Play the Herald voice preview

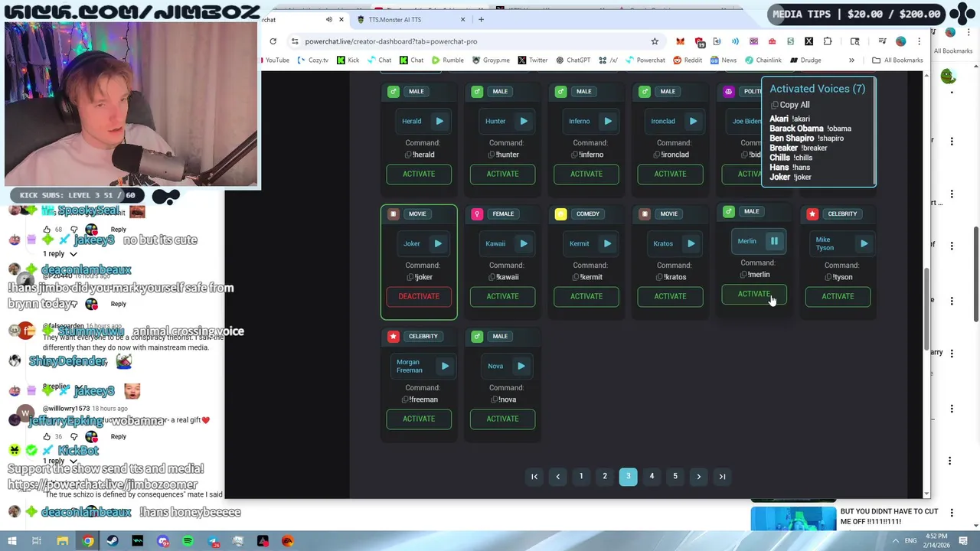(439, 121)
